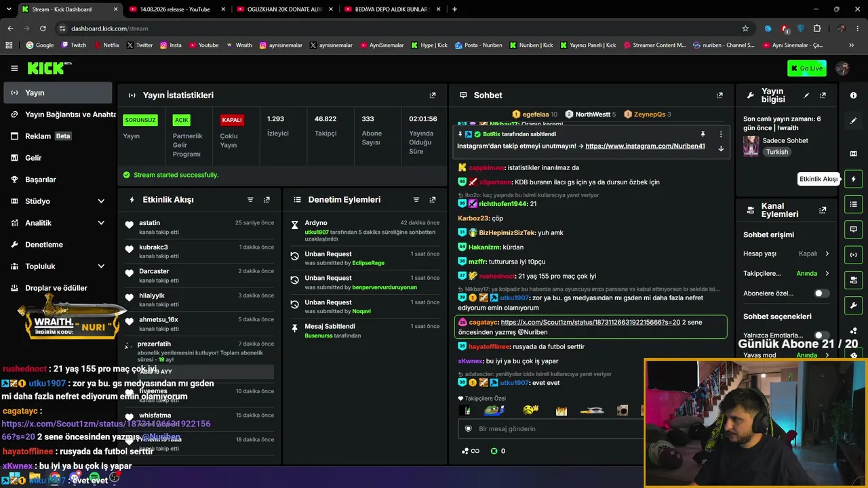Toggle the chat widget icon in right rail
The height and width of the screenshot is (488, 868).
tap(854, 229)
